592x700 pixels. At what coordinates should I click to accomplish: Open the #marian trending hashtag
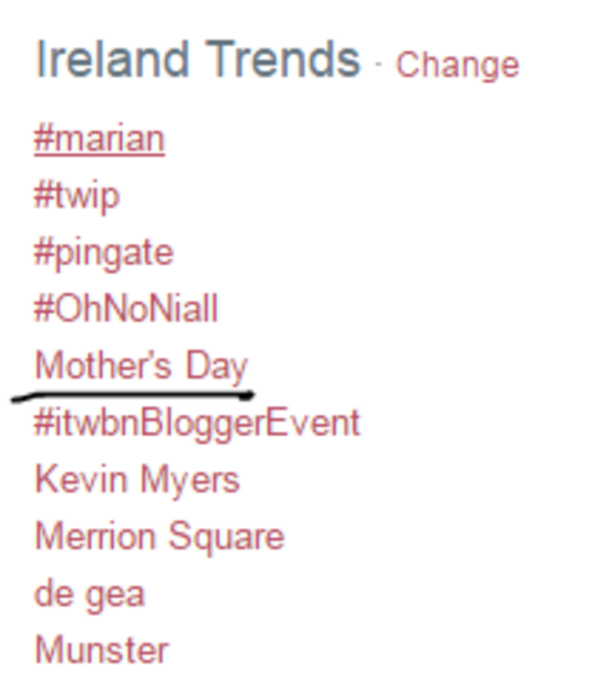tap(99, 139)
